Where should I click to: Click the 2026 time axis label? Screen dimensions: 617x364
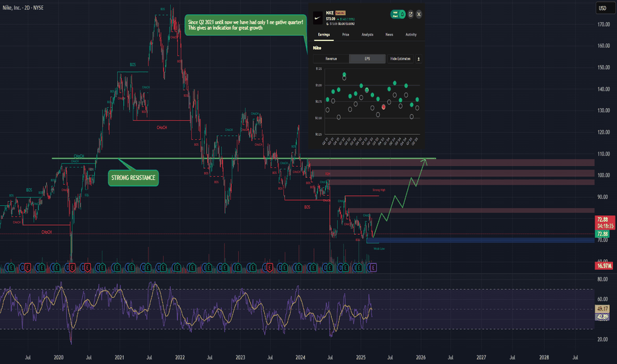pos(420,357)
